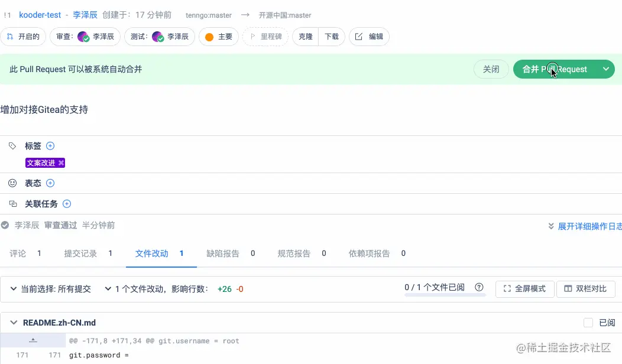Image resolution: width=622 pixels, height=364 pixels.
Task: Click the git.password = diff line
Action: click(99, 355)
